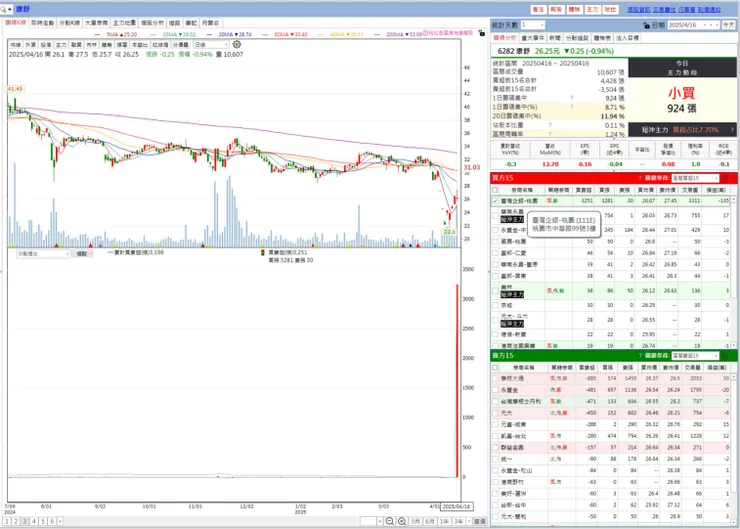Toggle the lock icon beside 日期
Image resolution: width=740 pixels, height=529 pixels.
tap(646, 25)
